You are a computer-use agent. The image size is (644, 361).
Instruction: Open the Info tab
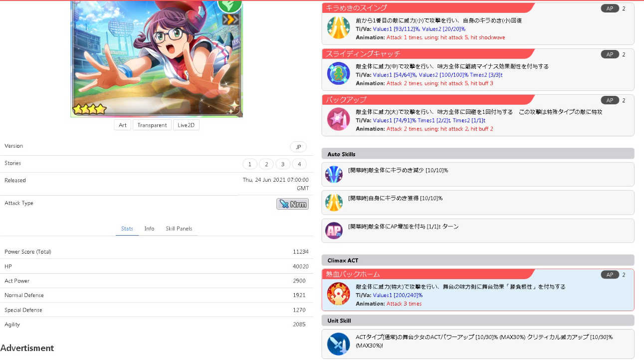click(149, 229)
